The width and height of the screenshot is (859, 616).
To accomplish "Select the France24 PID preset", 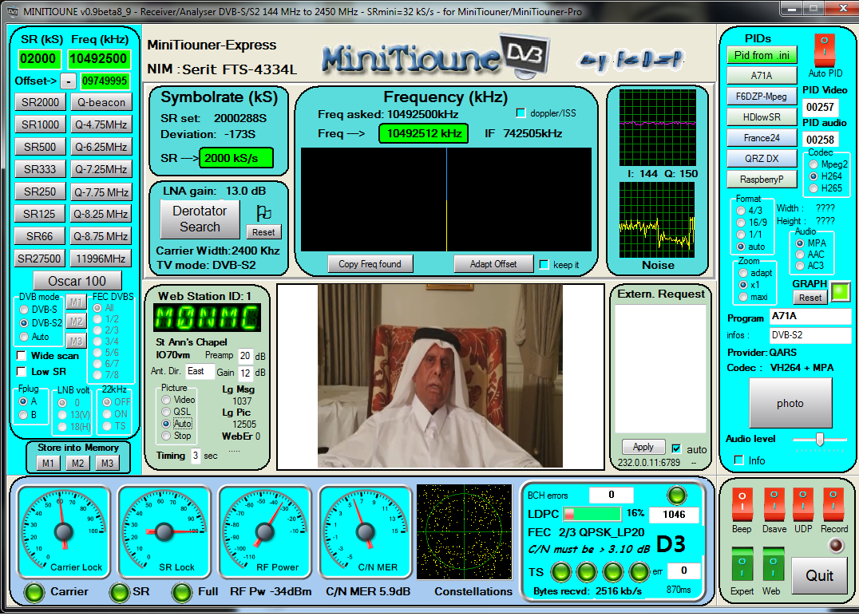I will [762, 138].
